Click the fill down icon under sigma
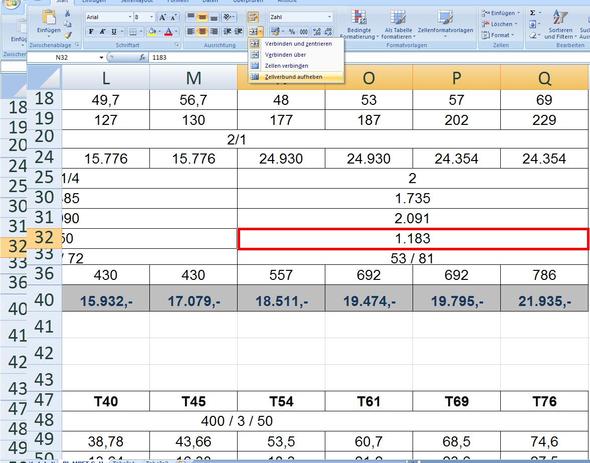The width and height of the screenshot is (590, 463). pos(532,24)
